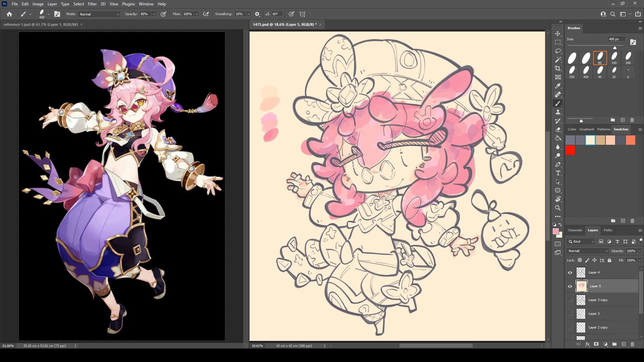Select the Path Selection tool
This screenshot has width=644, height=362.
558,182
